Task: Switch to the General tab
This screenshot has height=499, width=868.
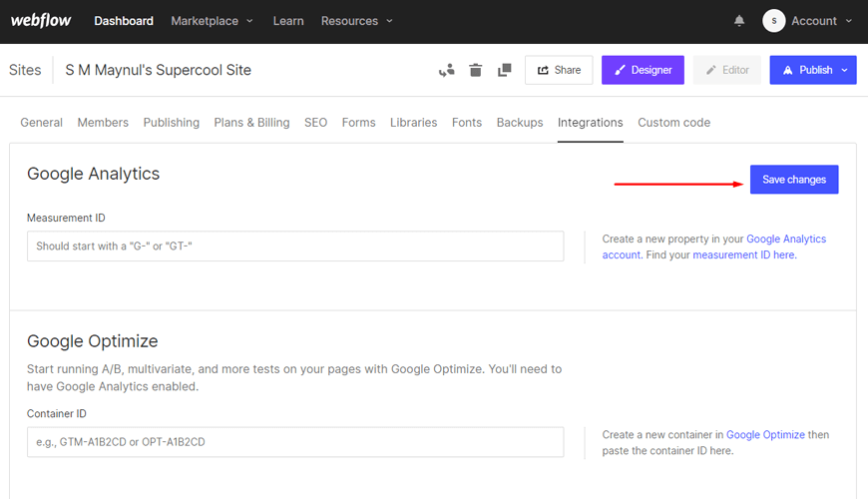Action: point(42,123)
